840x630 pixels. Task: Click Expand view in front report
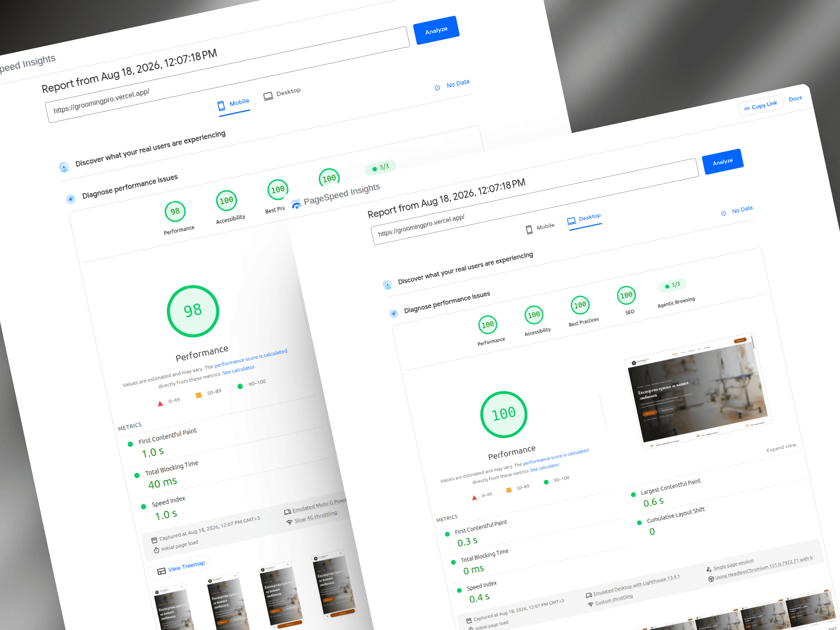click(781, 448)
